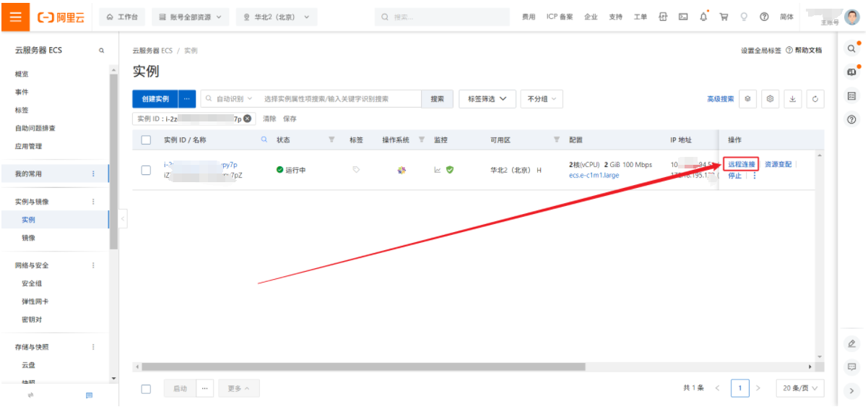Click the layers icon next to 高级搜索
The height and width of the screenshot is (420, 868).
[x=748, y=99]
